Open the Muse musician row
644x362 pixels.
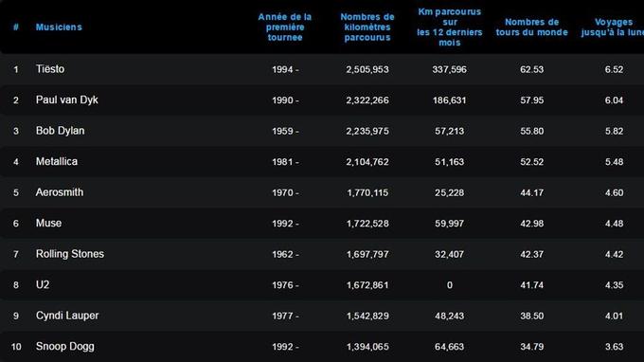pyautogui.click(x=49, y=223)
